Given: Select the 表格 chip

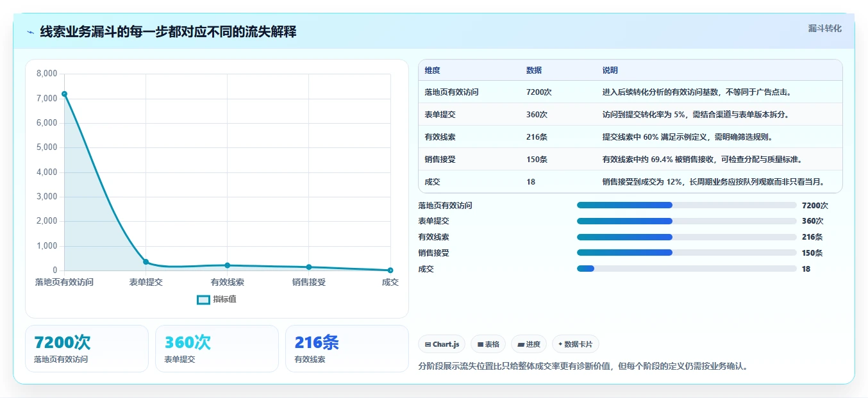Looking at the screenshot, I should tap(488, 344).
